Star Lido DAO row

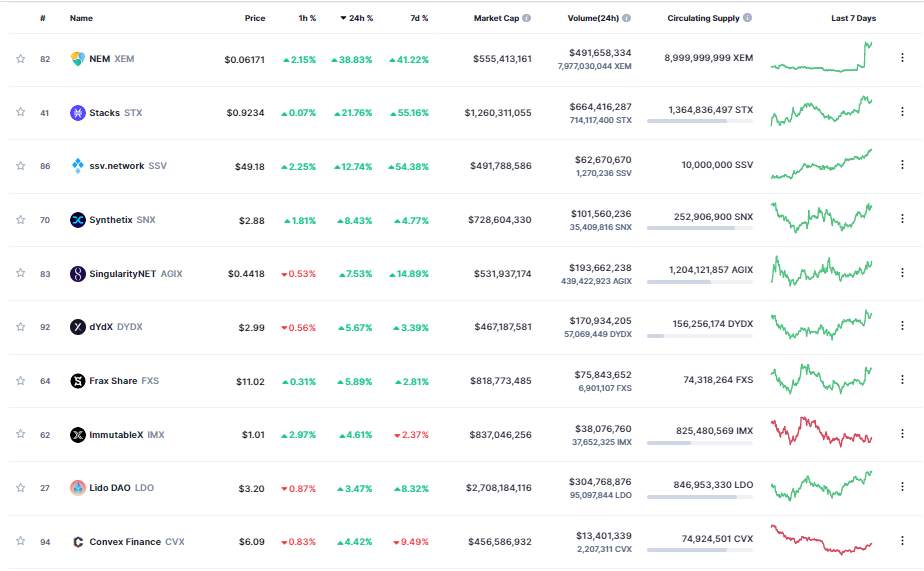(21, 487)
